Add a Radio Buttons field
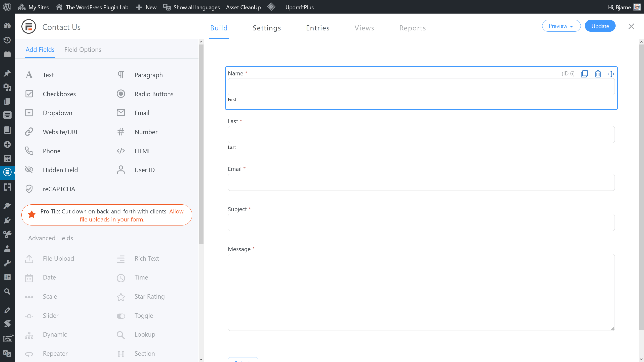 [x=154, y=94]
